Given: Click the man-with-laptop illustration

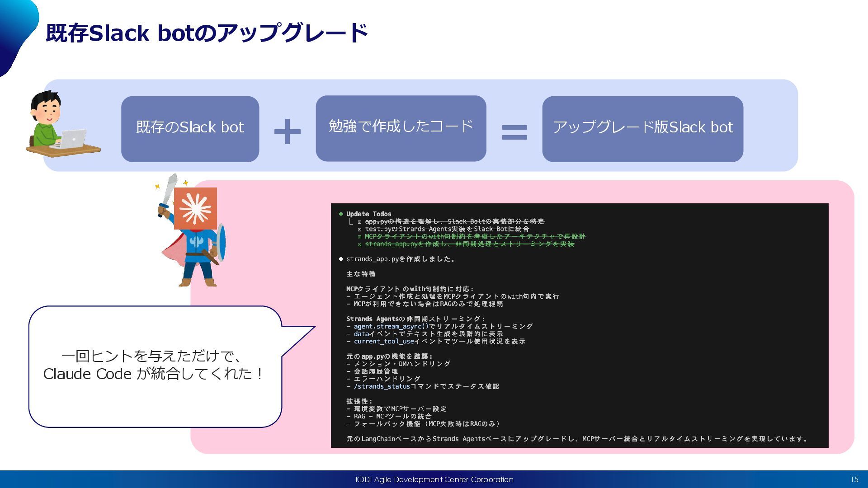Looking at the screenshot, I should [x=63, y=124].
